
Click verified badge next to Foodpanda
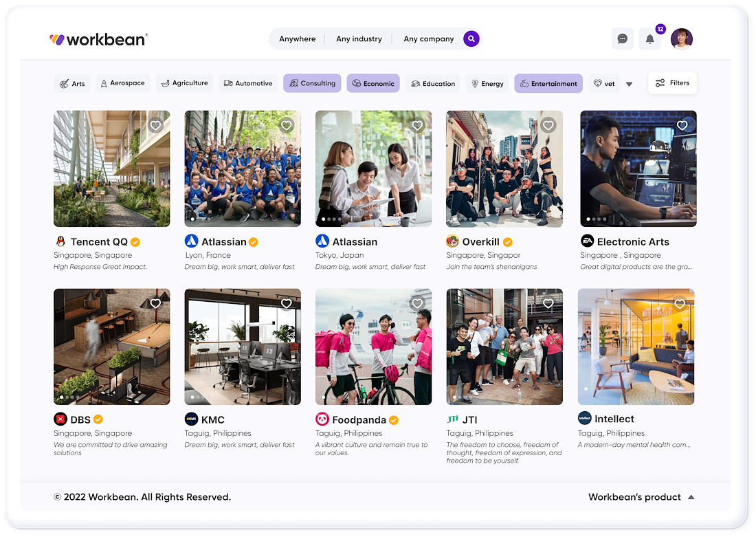coord(393,420)
